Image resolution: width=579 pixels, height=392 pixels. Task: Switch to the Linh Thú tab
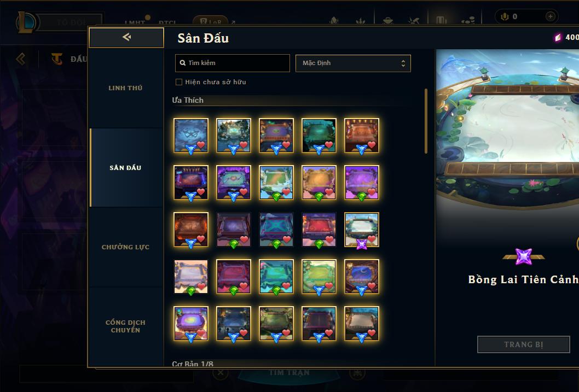point(125,88)
